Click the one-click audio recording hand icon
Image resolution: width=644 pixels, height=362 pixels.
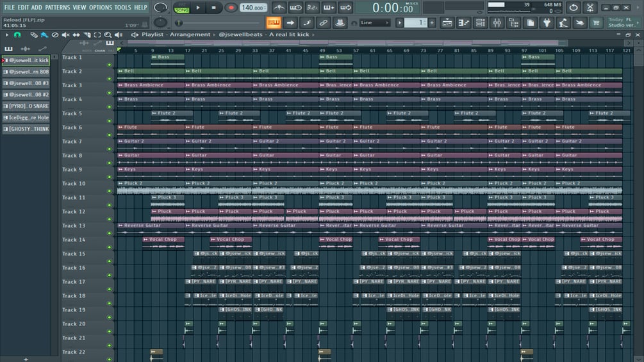(579, 22)
